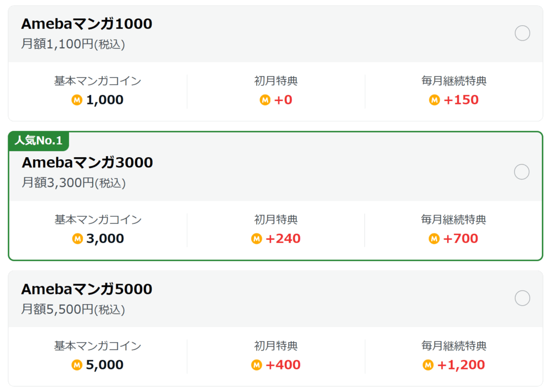Click the 月額3,300円(税込) price text
The image size is (549, 392).
pyautogui.click(x=73, y=183)
